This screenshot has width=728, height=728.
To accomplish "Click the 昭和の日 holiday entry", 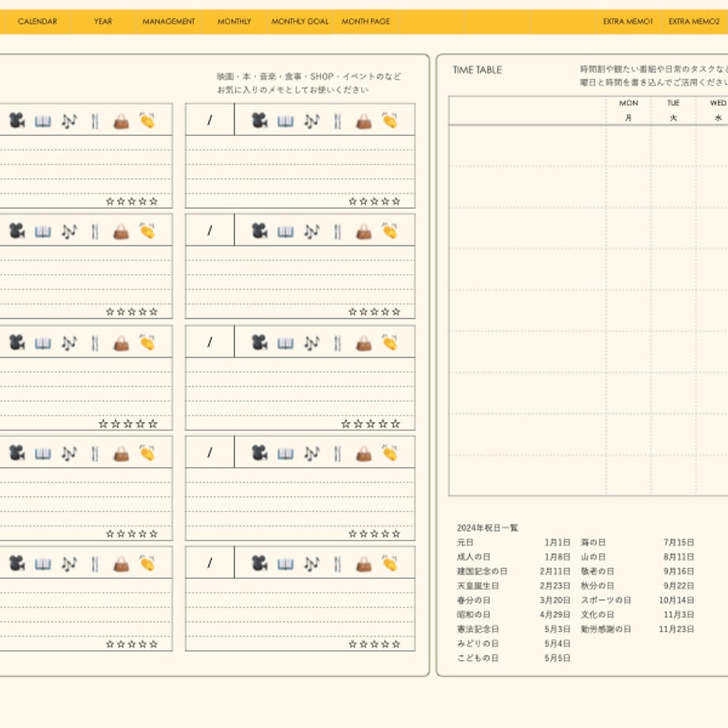I will [473, 615].
